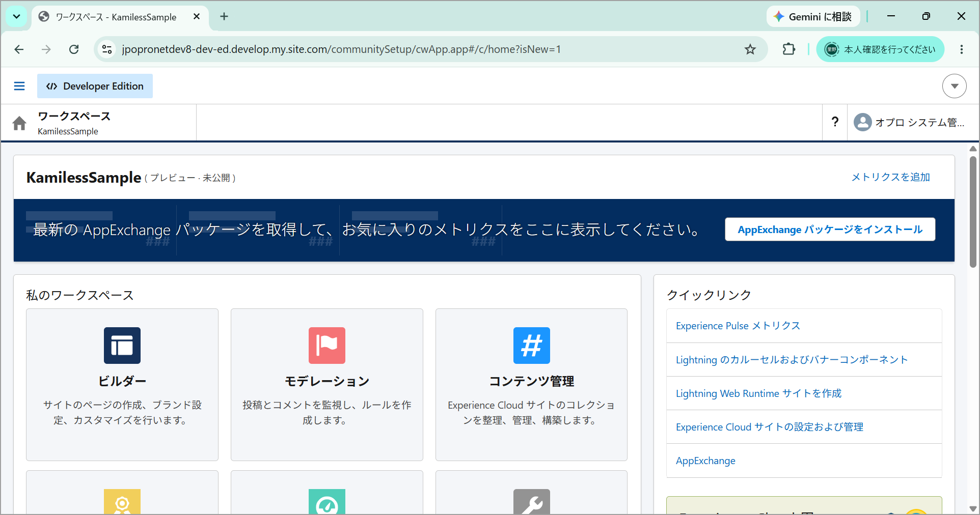This screenshot has width=980, height=515.
Task: Expand the round dropdown arrow at top right
Action: [x=955, y=86]
